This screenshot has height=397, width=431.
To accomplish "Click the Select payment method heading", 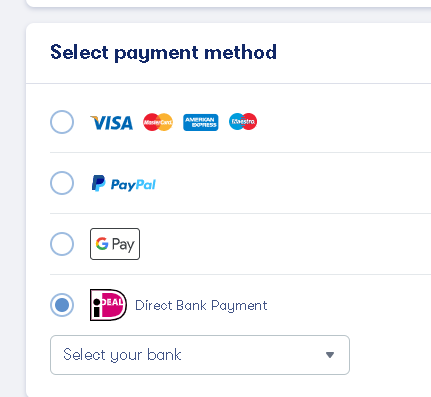I will pyautogui.click(x=163, y=53).
